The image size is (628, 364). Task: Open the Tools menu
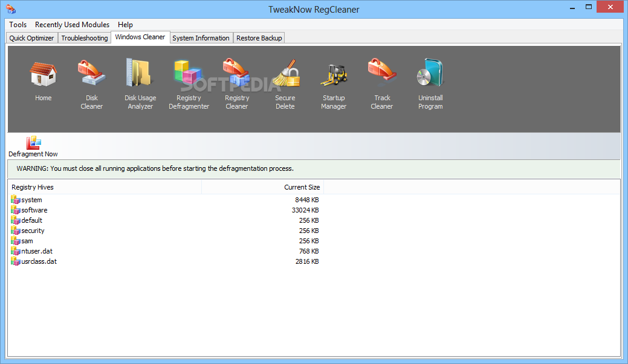[x=18, y=25]
